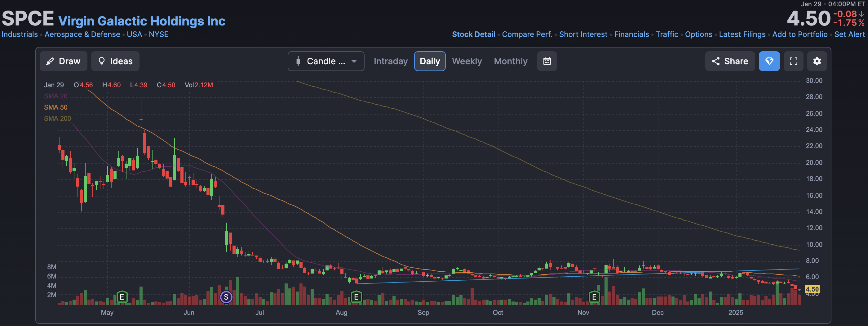This screenshot has height=326, width=868.
Task: Click the pencil icon on Draw button
Action: [x=50, y=61]
